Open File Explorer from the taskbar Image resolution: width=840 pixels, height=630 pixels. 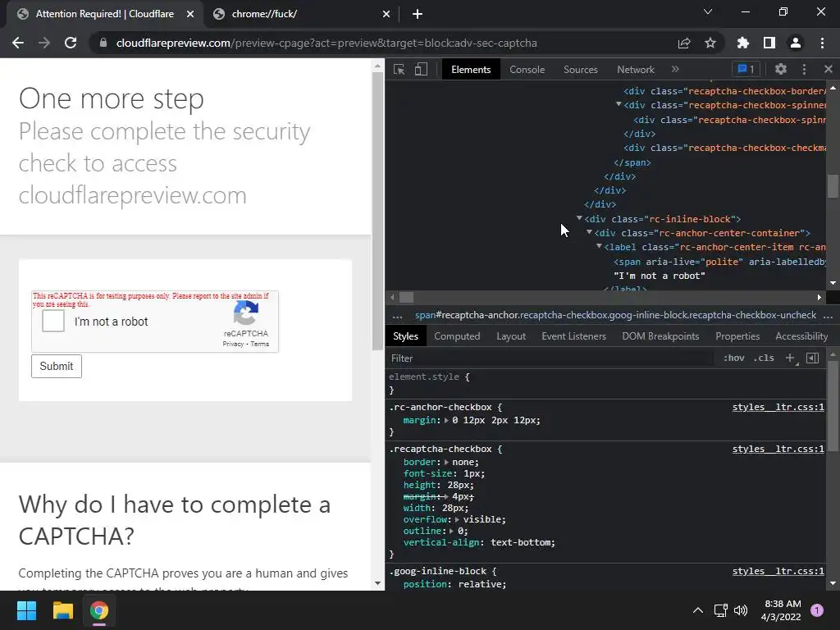coord(62,610)
